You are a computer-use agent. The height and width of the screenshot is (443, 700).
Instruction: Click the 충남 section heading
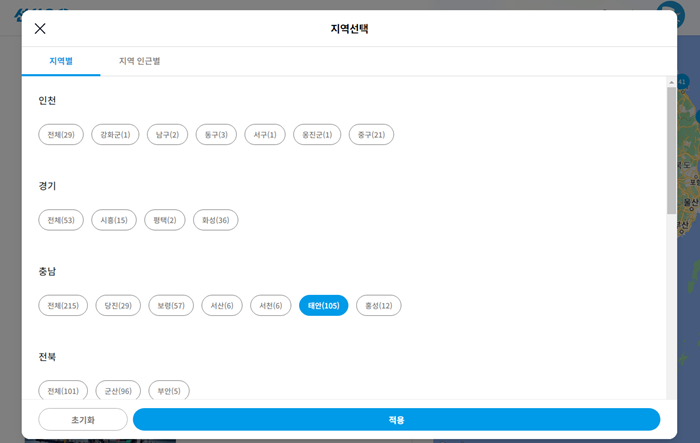coord(47,271)
